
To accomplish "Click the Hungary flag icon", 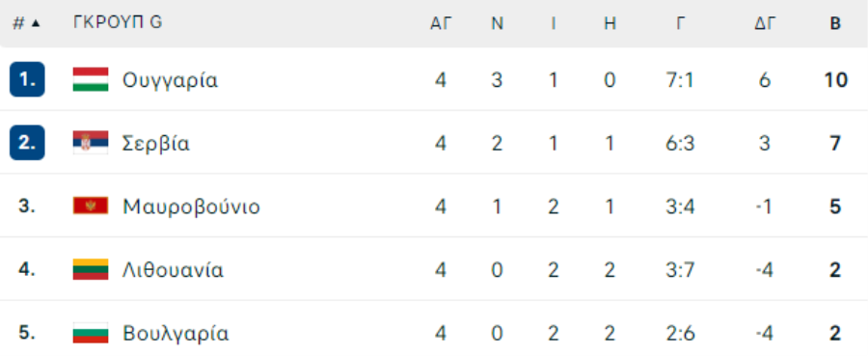I will pos(91,80).
